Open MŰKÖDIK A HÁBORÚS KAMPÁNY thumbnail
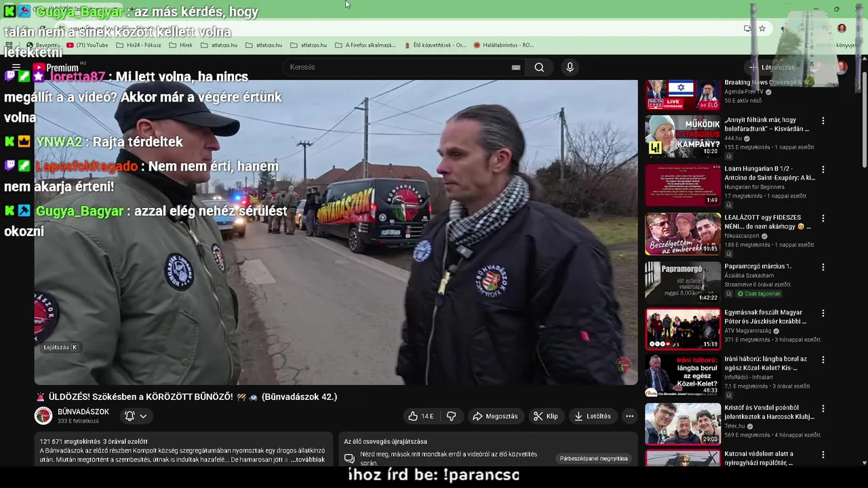The width and height of the screenshot is (868, 488). pos(683,136)
